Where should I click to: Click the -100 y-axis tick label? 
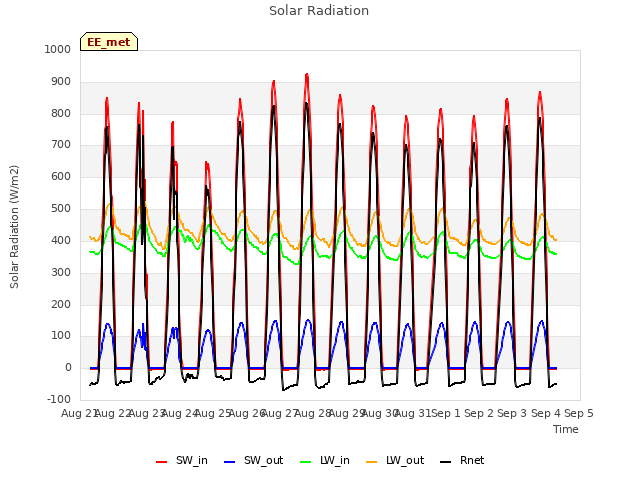coord(59,399)
